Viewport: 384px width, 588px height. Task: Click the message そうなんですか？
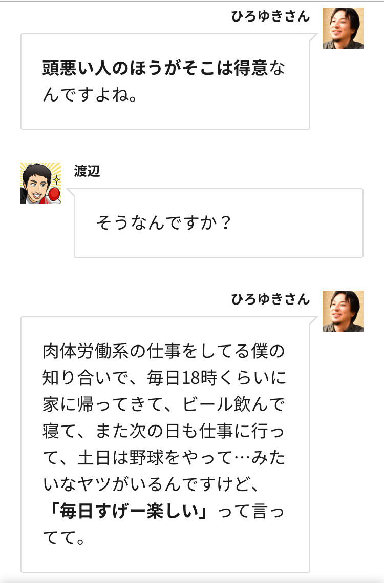point(164,223)
